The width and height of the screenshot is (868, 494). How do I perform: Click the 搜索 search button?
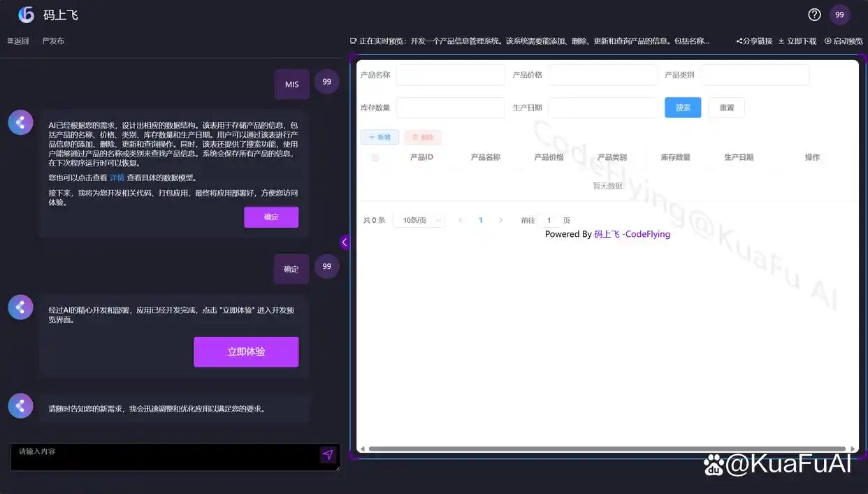pos(682,107)
